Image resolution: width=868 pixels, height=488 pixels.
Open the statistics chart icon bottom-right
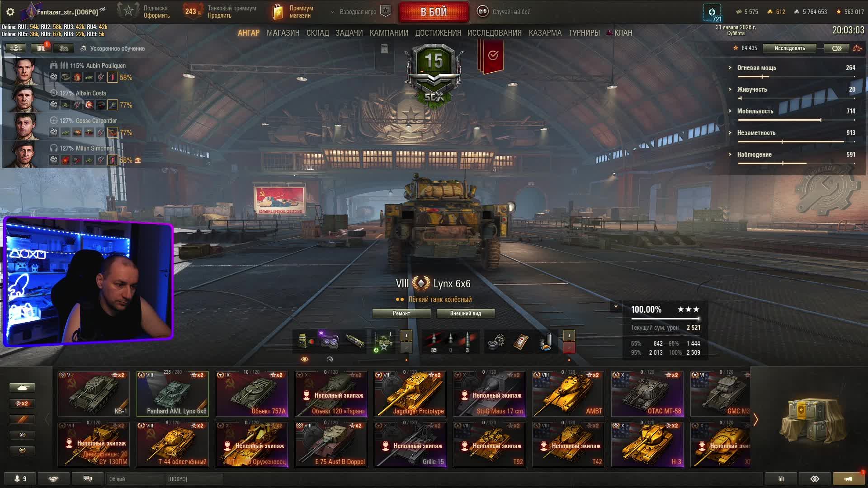click(x=781, y=479)
